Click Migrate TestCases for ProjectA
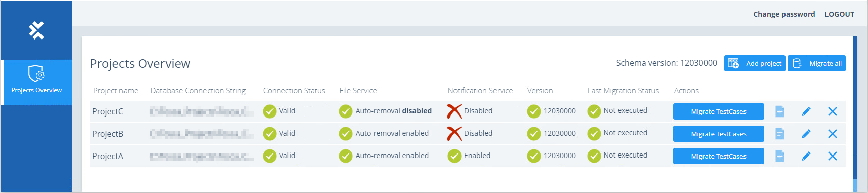 click(x=719, y=156)
